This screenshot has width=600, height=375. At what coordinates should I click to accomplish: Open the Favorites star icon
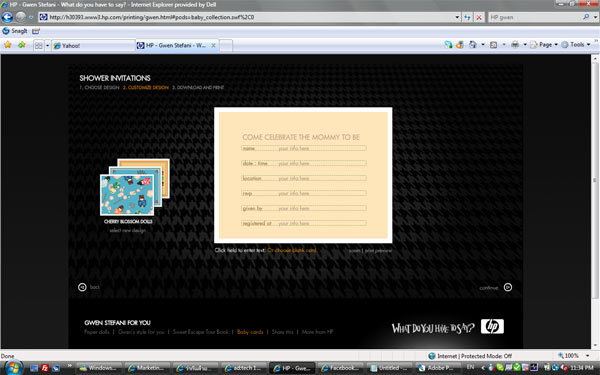point(7,45)
